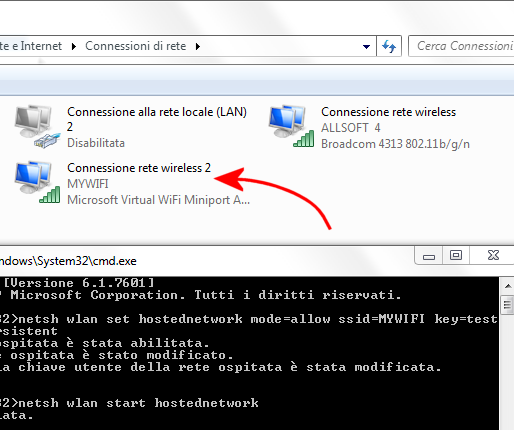This screenshot has width=514, height=430.
Task: Click the 'Disabilitata' status text
Action: point(96,143)
